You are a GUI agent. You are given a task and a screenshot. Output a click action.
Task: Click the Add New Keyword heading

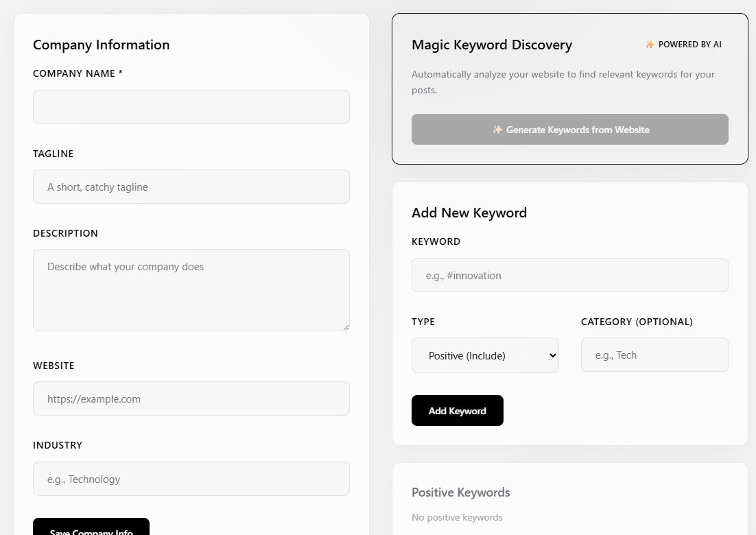point(469,213)
